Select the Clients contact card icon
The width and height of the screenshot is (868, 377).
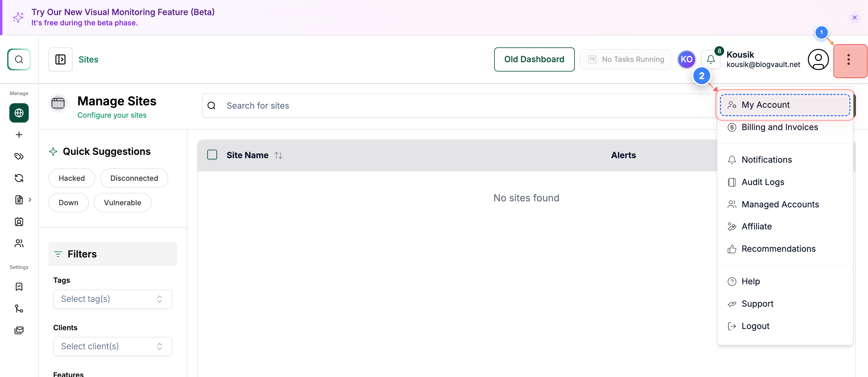(19, 222)
